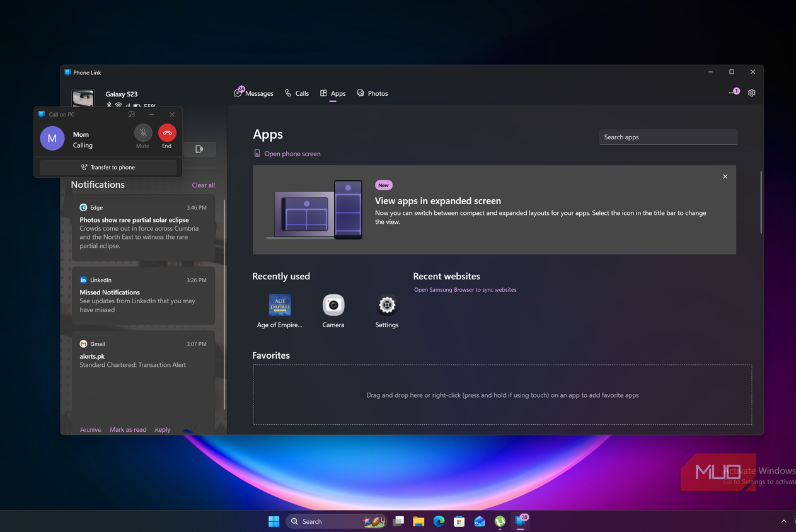Open Microsoft Store from the taskbar

click(x=459, y=521)
